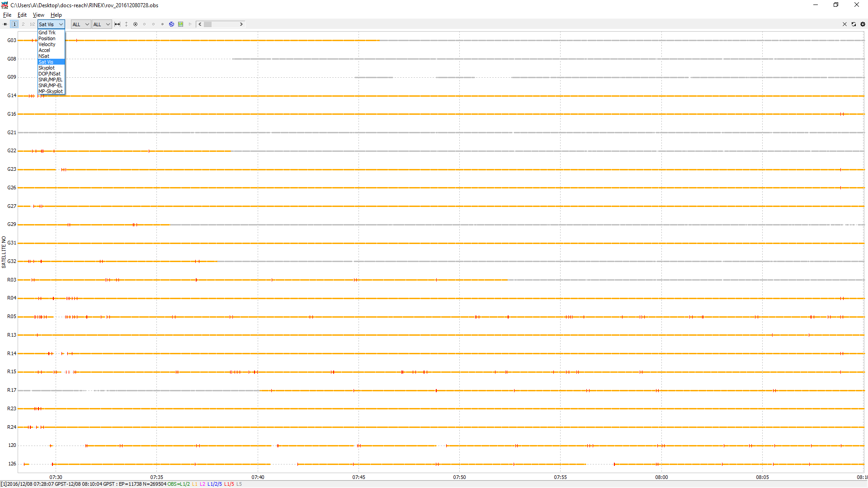
Task: Open the second ALL filter dropdown
Action: pos(102,24)
